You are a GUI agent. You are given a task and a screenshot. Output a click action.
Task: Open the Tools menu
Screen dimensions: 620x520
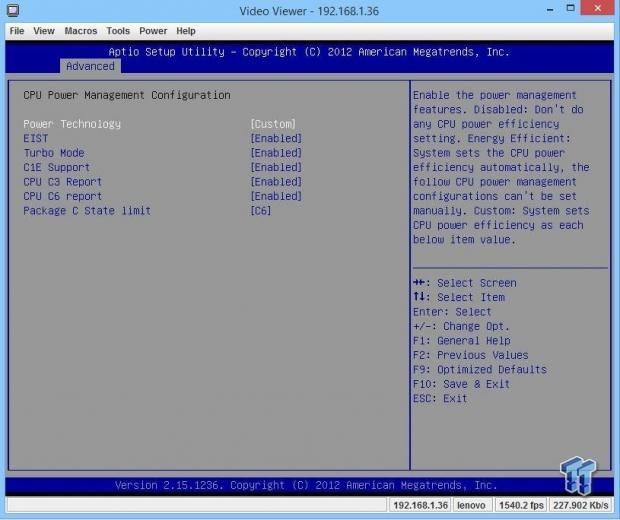click(x=118, y=31)
